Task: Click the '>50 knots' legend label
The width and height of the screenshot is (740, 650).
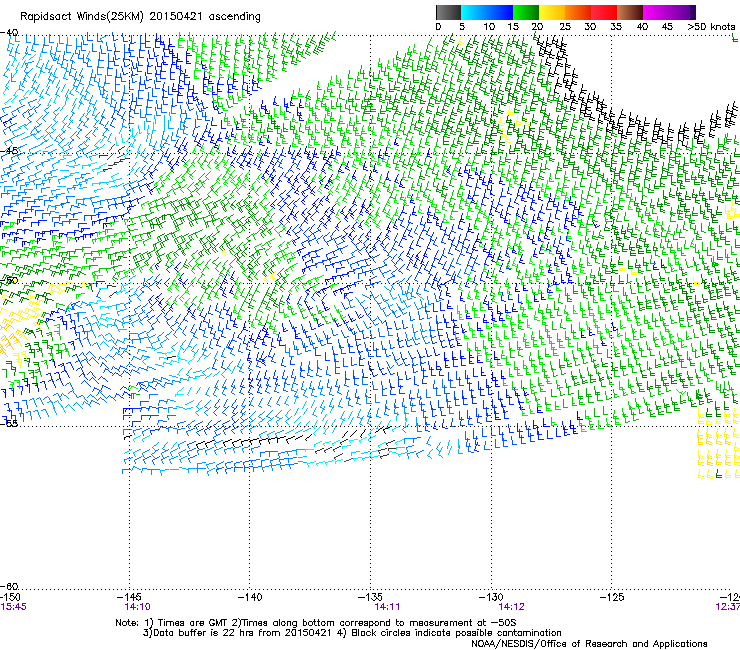Action: coord(711,27)
